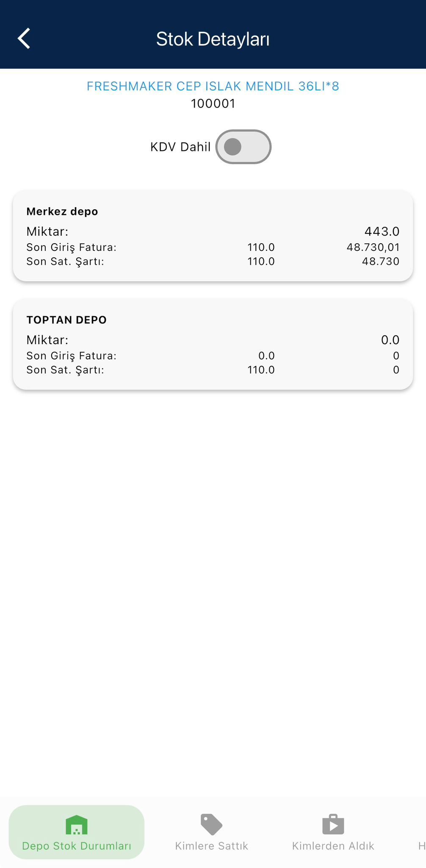This screenshot has height=868, width=426.
Task: Tap the KDV Dahil label
Action: tap(180, 147)
